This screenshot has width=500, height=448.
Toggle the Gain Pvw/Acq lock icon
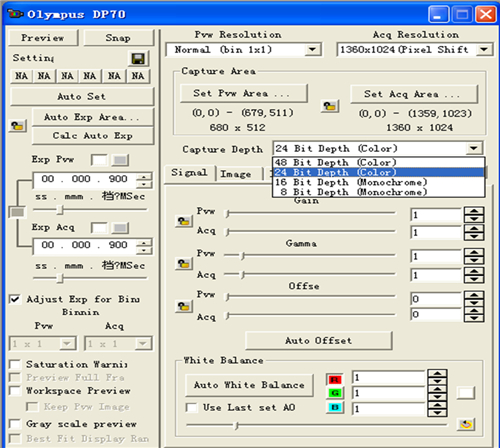pyautogui.click(x=184, y=221)
